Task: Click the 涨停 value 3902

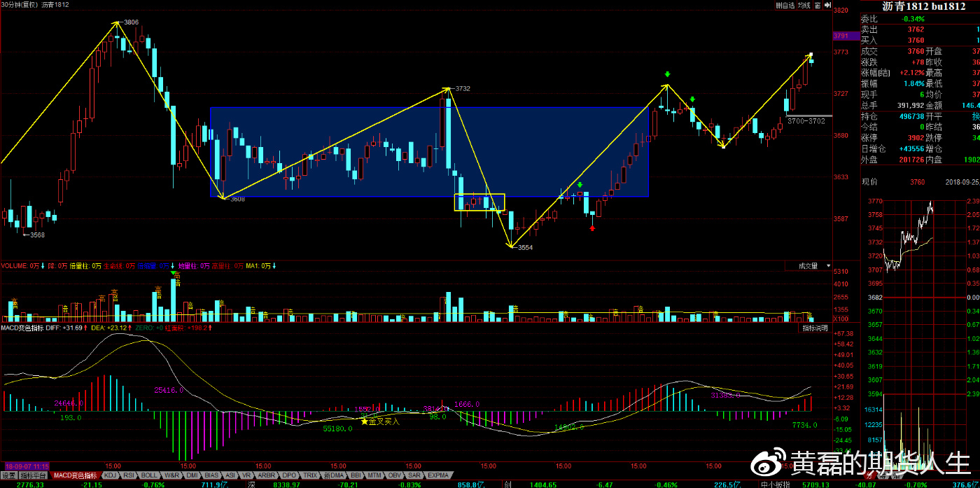Action: point(916,138)
